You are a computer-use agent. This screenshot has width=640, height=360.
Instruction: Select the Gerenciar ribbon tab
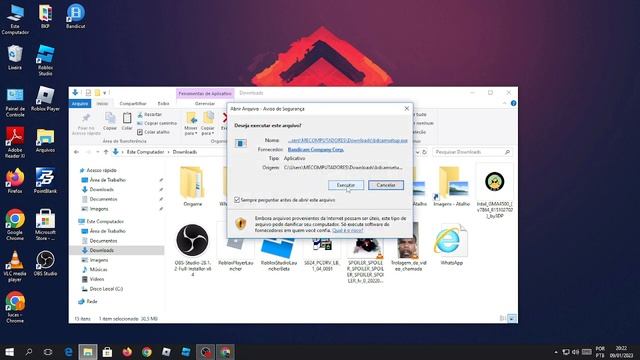coord(205,104)
